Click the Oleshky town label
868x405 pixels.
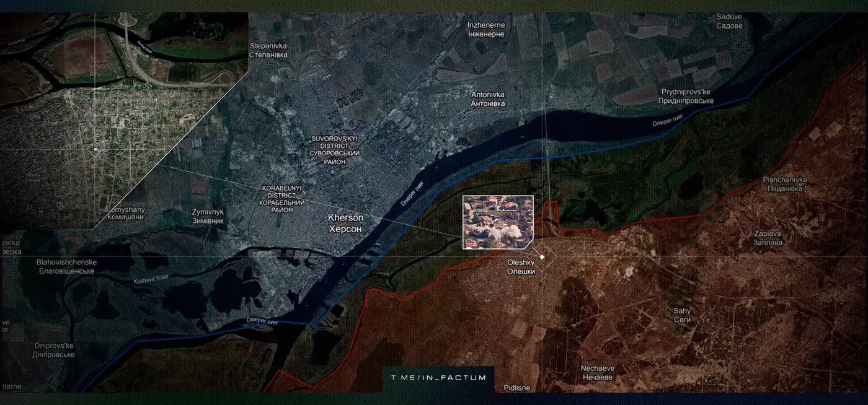point(521,267)
